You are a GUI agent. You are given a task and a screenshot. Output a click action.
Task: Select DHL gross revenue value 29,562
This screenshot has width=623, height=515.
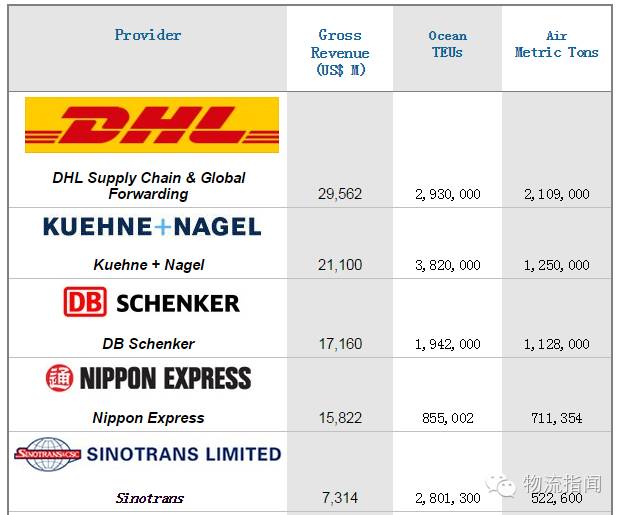tap(340, 194)
